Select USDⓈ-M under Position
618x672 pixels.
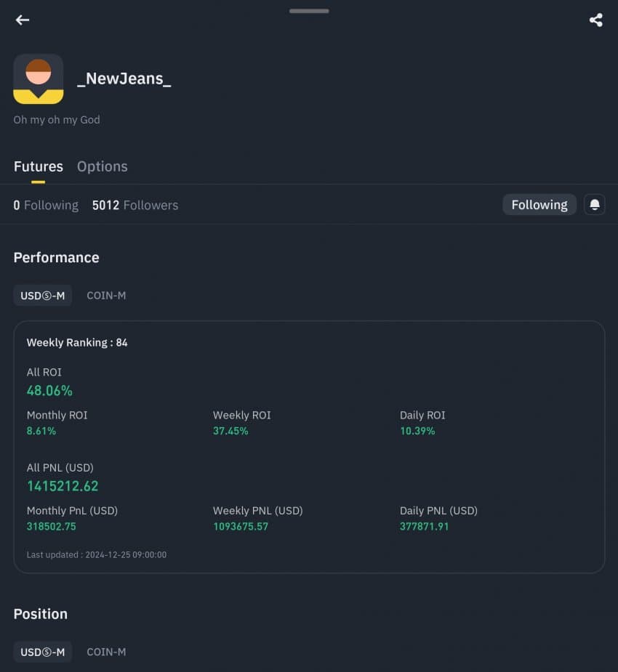coord(42,652)
